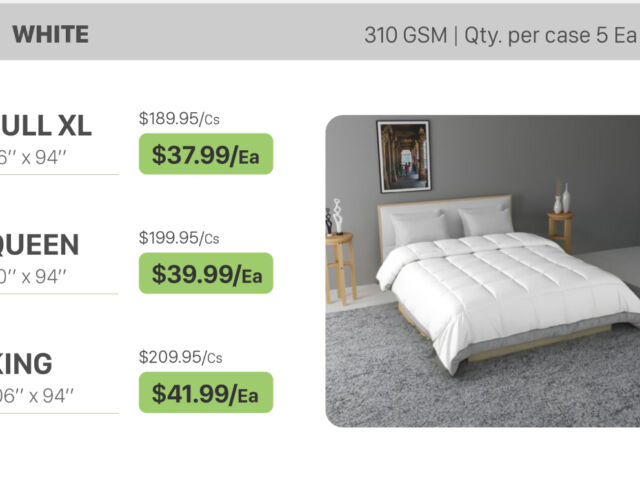This screenshot has height=480, width=640.
Task: Click the $199.95/Cs case price
Action: point(179,238)
